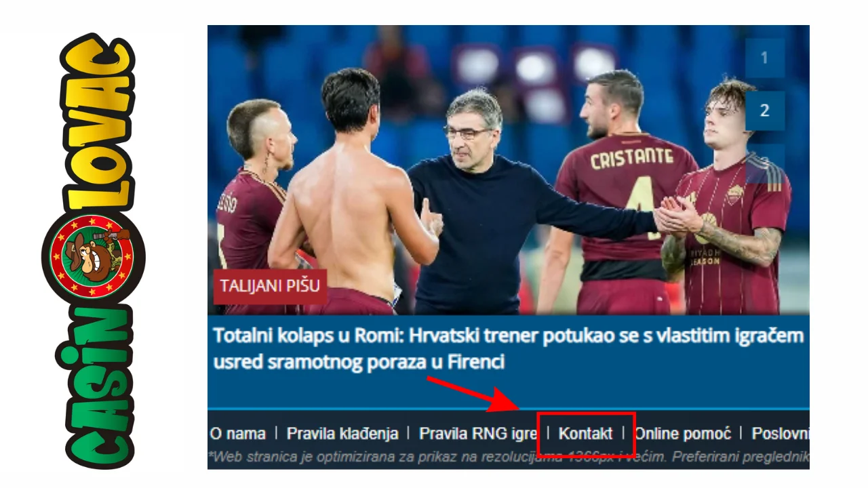Select the faded third slide indicator
This screenshot has height=488, width=868.
764,163
